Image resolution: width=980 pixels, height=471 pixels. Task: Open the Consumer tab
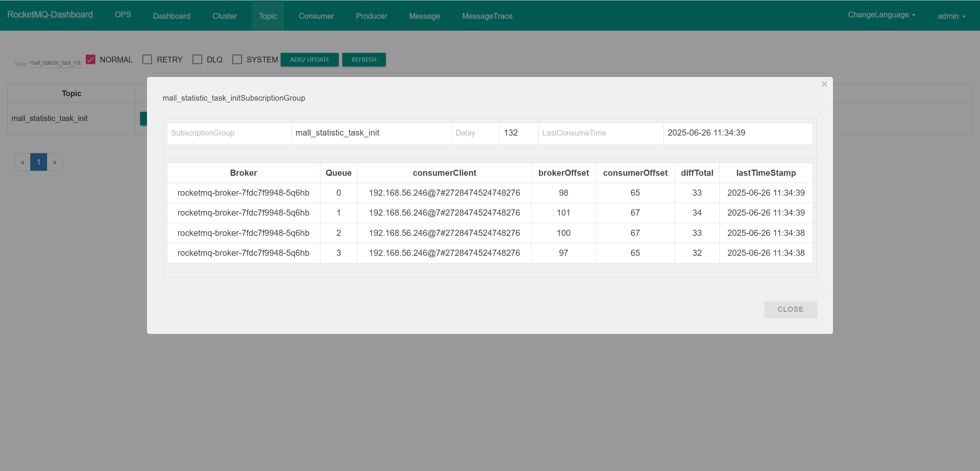[x=316, y=16]
